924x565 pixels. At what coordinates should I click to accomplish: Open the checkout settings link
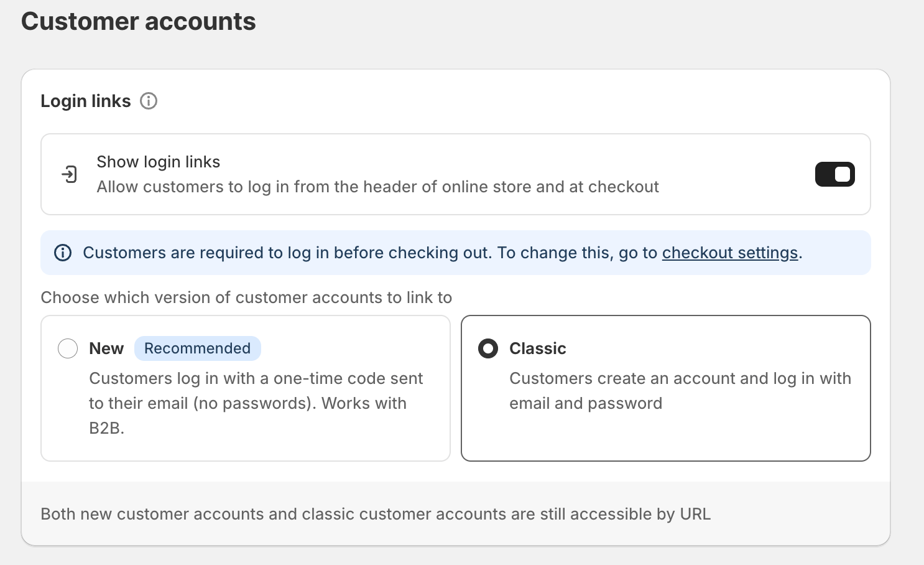click(x=730, y=253)
